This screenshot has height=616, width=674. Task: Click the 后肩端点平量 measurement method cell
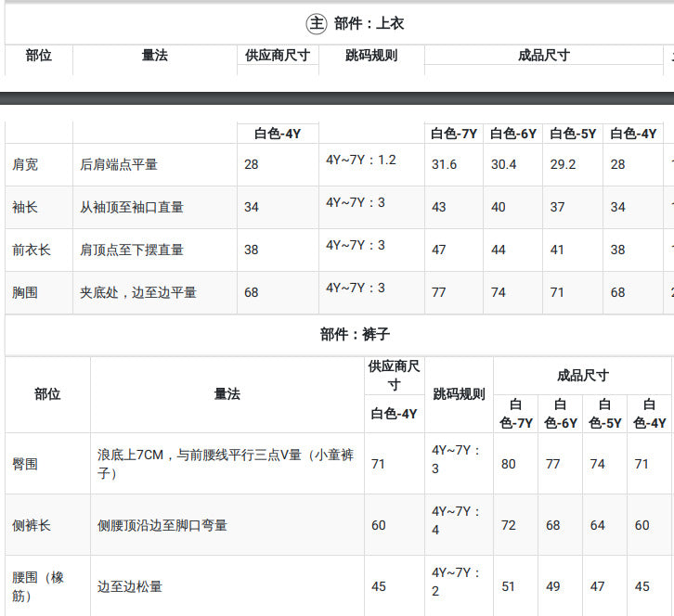click(119, 164)
